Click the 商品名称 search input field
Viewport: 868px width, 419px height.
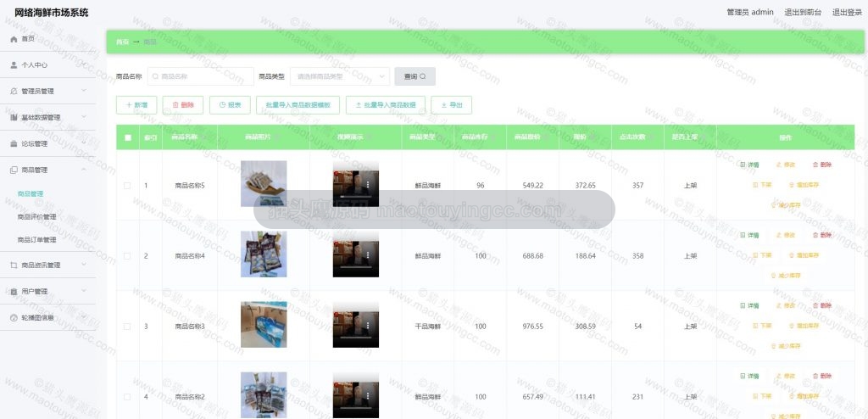[x=200, y=76]
